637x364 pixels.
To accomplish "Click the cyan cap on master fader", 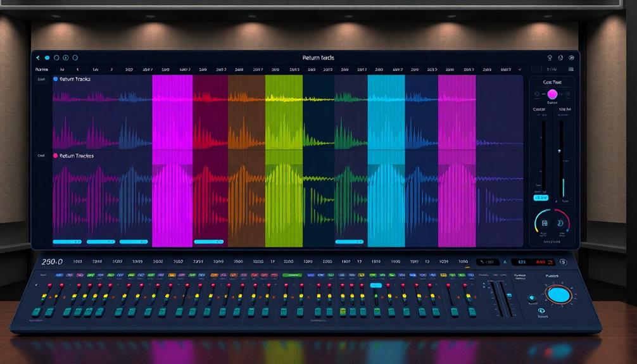I will pyautogui.click(x=510, y=296).
